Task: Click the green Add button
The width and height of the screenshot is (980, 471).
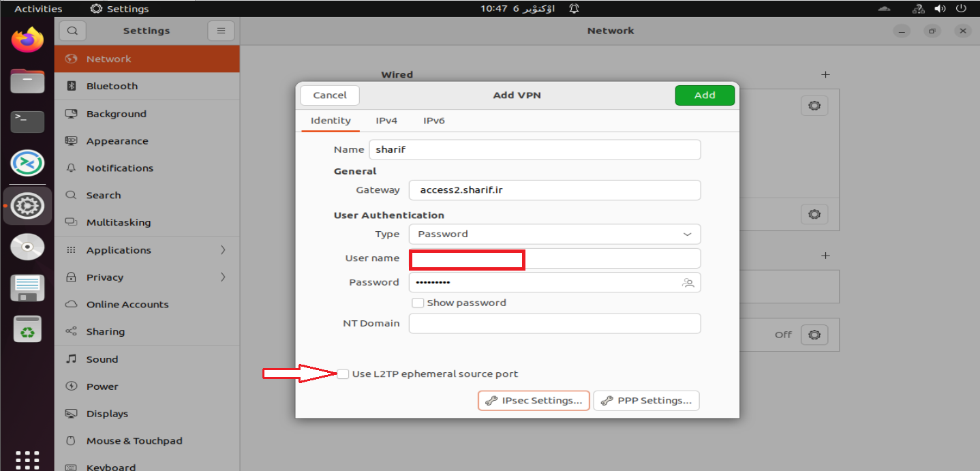Action: pyautogui.click(x=704, y=95)
